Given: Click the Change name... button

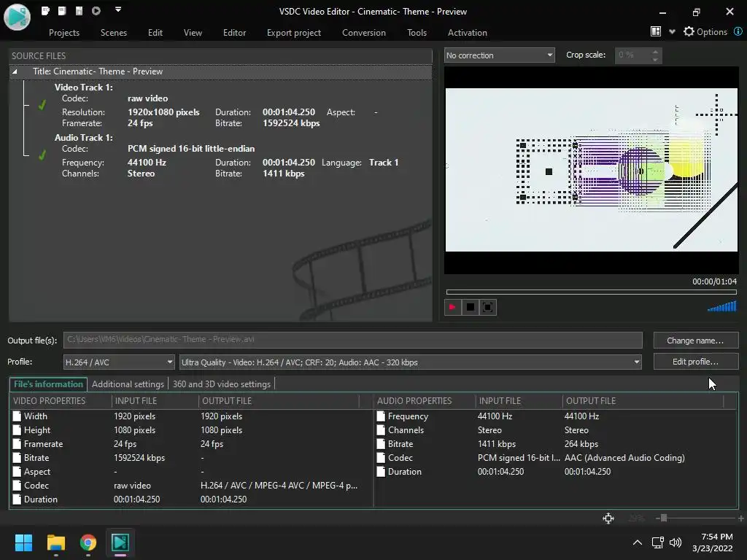Looking at the screenshot, I should (695, 340).
